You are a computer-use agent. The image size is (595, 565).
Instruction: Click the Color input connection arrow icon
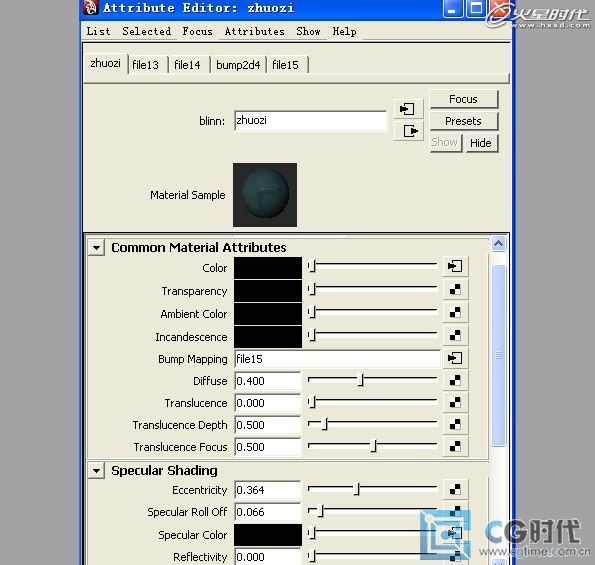(455, 266)
